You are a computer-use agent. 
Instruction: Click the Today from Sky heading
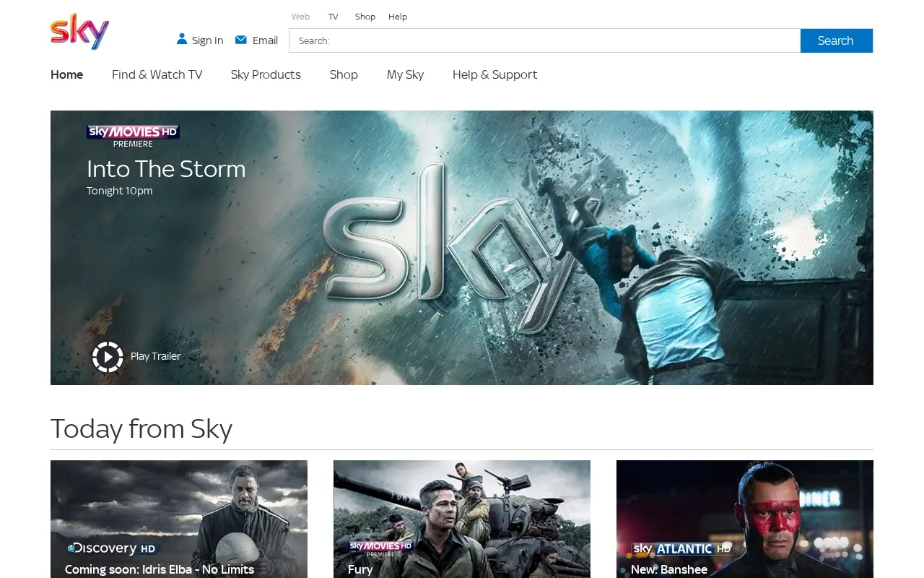(141, 429)
